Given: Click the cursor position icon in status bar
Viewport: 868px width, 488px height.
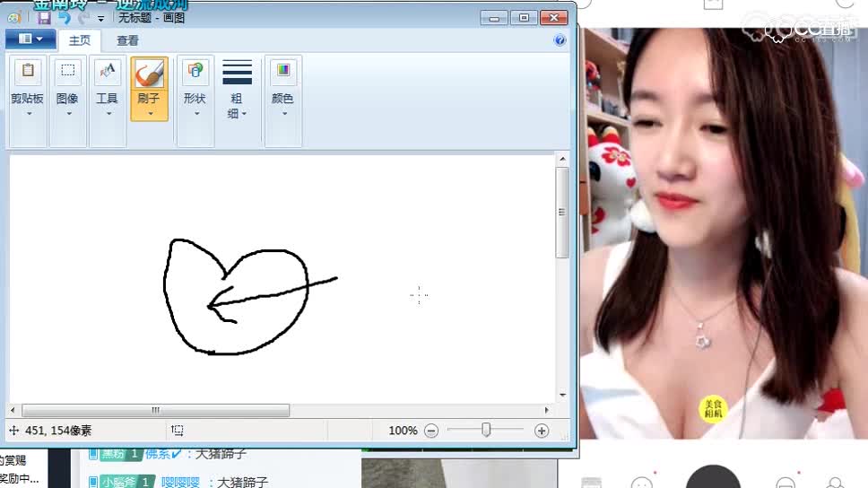Looking at the screenshot, I should click(13, 431).
